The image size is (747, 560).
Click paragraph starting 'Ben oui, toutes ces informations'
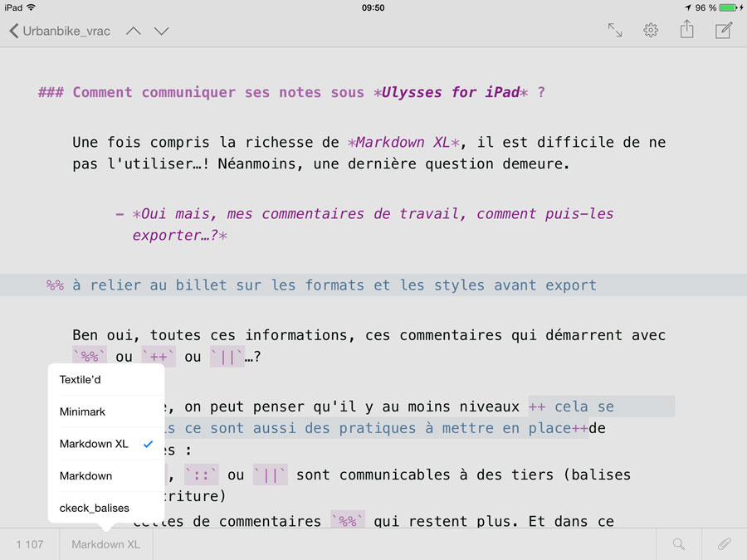pos(369,346)
